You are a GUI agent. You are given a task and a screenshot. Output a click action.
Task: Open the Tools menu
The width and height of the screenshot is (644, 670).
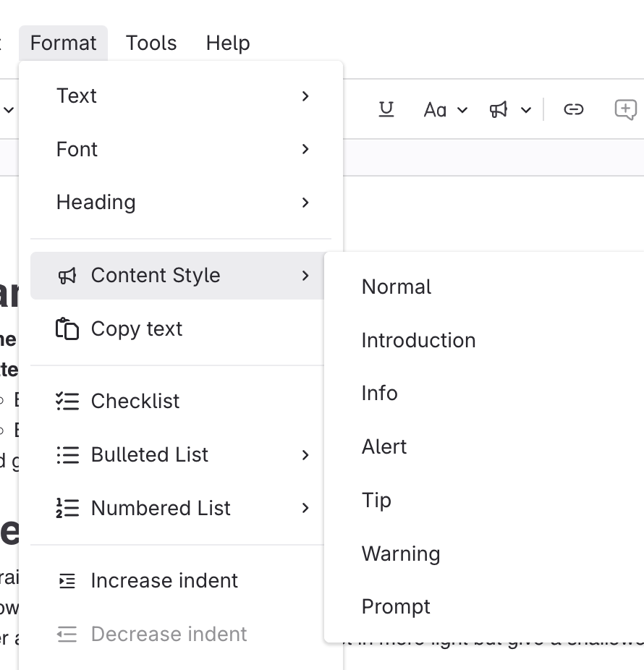[x=151, y=43]
